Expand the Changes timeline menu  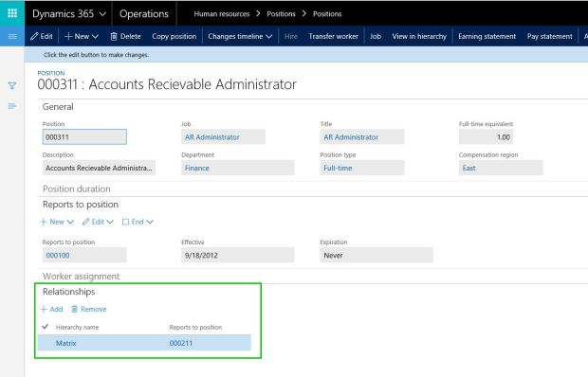pyautogui.click(x=240, y=36)
